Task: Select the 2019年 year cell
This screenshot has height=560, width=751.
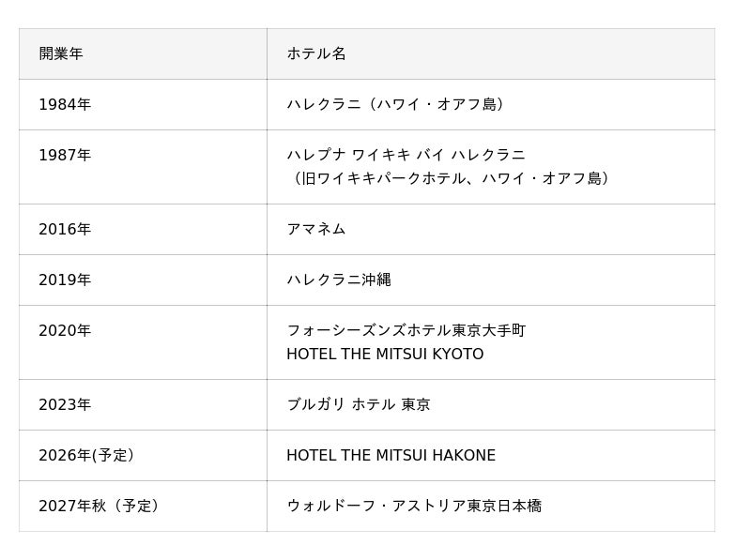Action: pos(65,280)
